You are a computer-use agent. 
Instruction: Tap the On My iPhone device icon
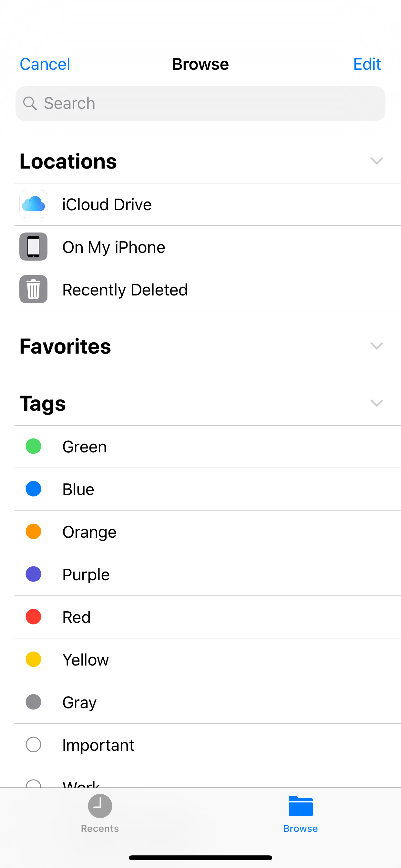tap(33, 247)
